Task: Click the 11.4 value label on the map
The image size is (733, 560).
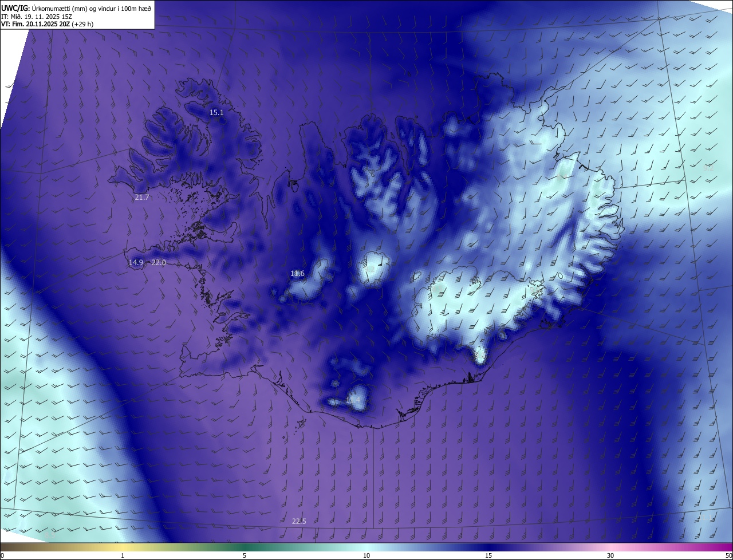Action: pos(353,400)
